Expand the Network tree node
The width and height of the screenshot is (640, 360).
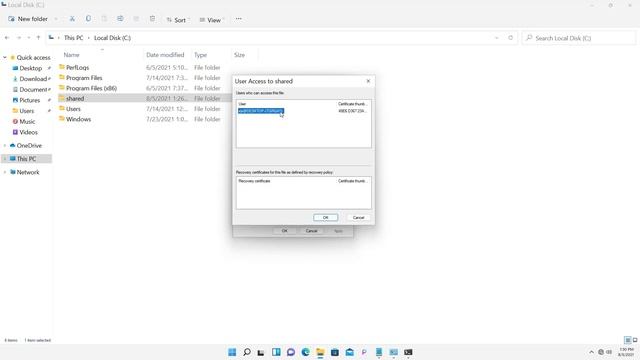pyautogui.click(x=5, y=172)
